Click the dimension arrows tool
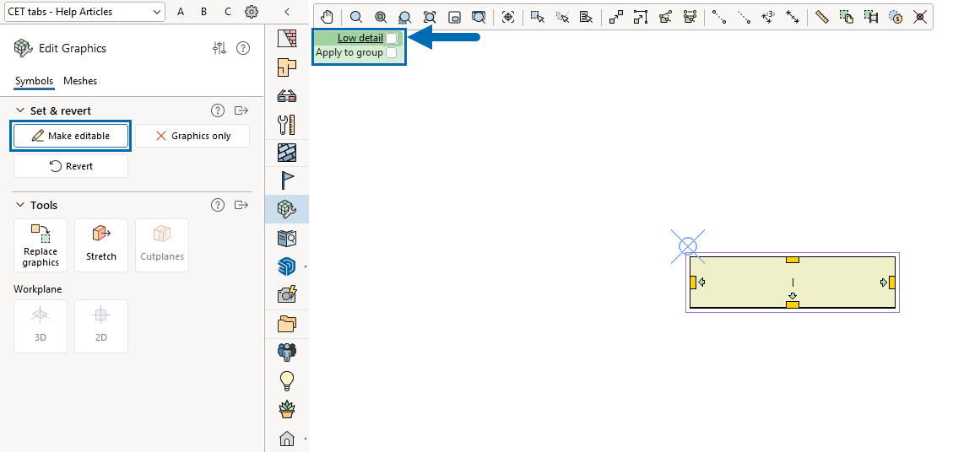Viewport: 980px width, 452px height. click(792, 17)
